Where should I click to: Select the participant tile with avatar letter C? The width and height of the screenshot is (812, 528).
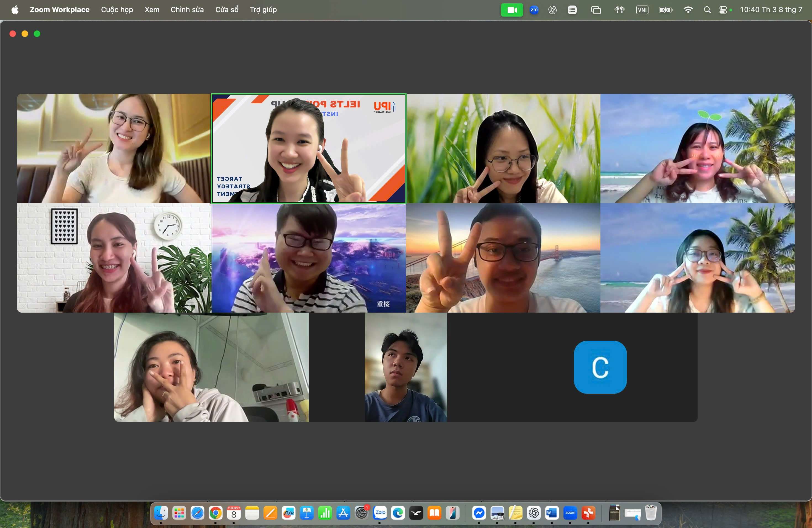click(600, 367)
